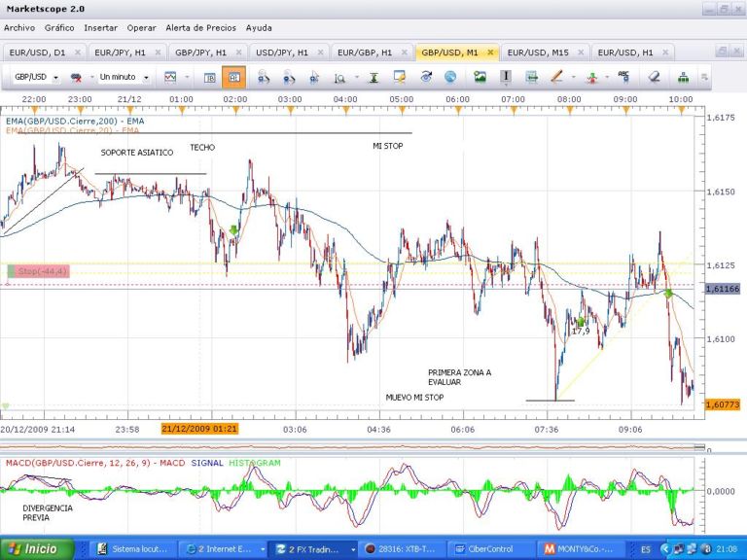Toggle the table view button in the toolbar
This screenshot has height=560, width=747.
pos(209,77)
